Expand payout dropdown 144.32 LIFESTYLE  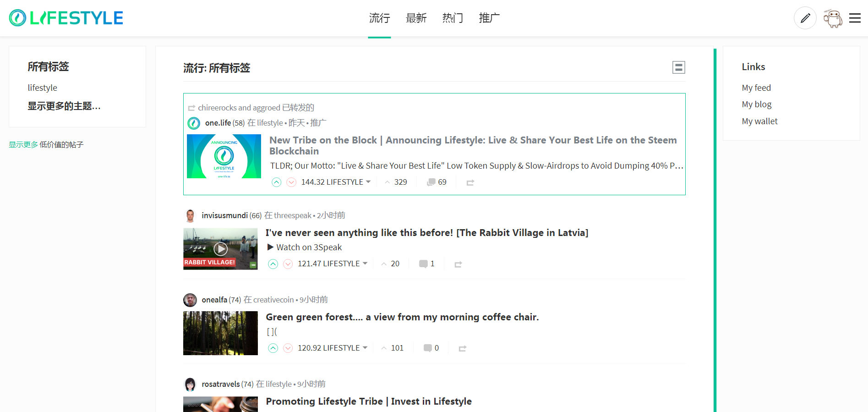tap(336, 182)
